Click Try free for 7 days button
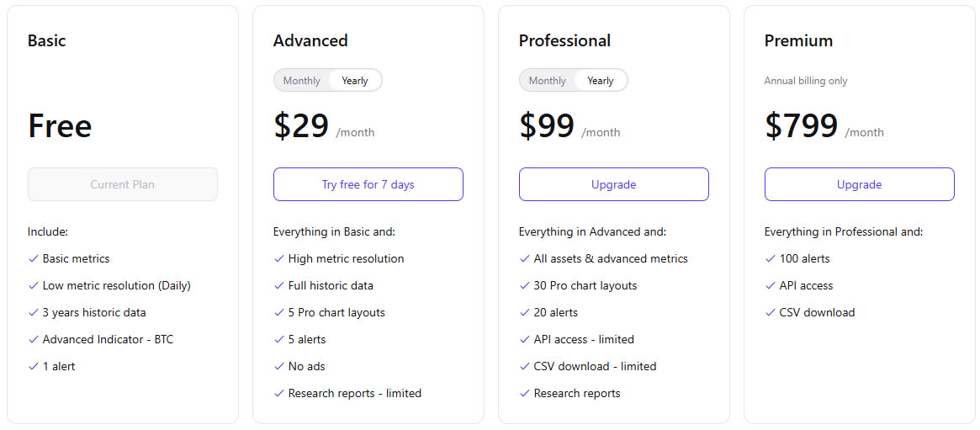 (x=368, y=184)
